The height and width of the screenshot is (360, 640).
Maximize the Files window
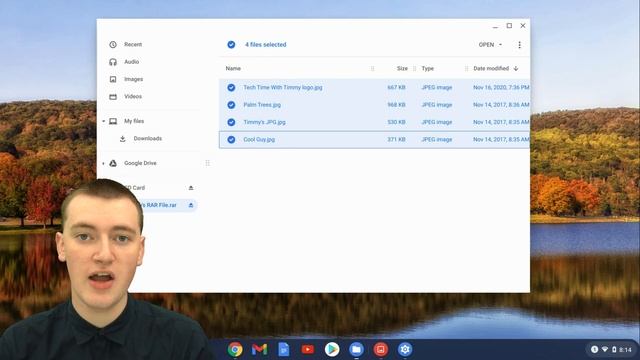[x=509, y=26]
